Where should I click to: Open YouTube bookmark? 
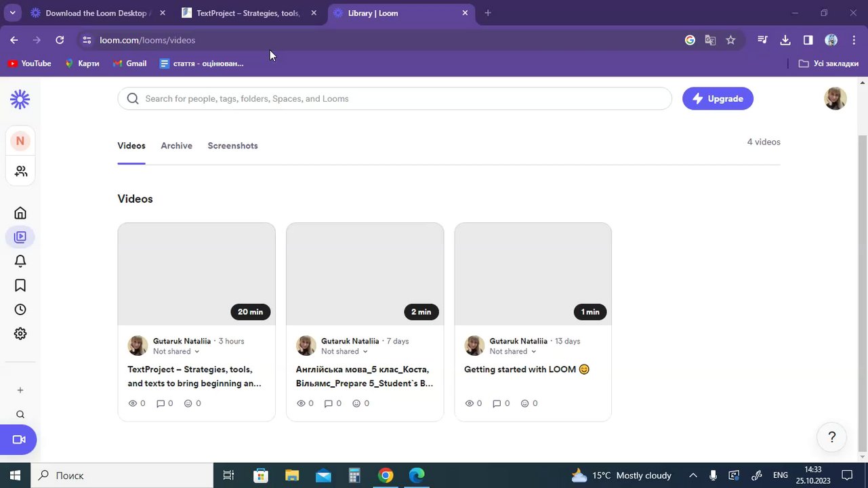pyautogui.click(x=29, y=63)
